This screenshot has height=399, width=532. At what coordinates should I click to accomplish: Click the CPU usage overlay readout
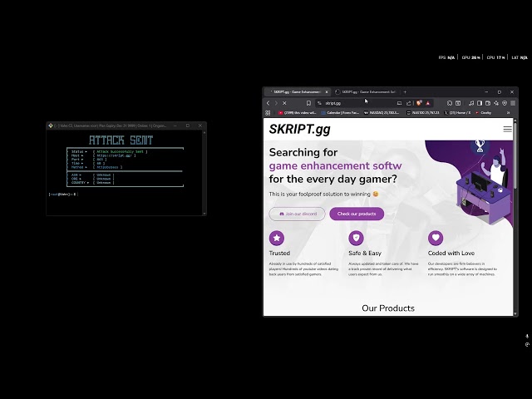tap(495, 57)
